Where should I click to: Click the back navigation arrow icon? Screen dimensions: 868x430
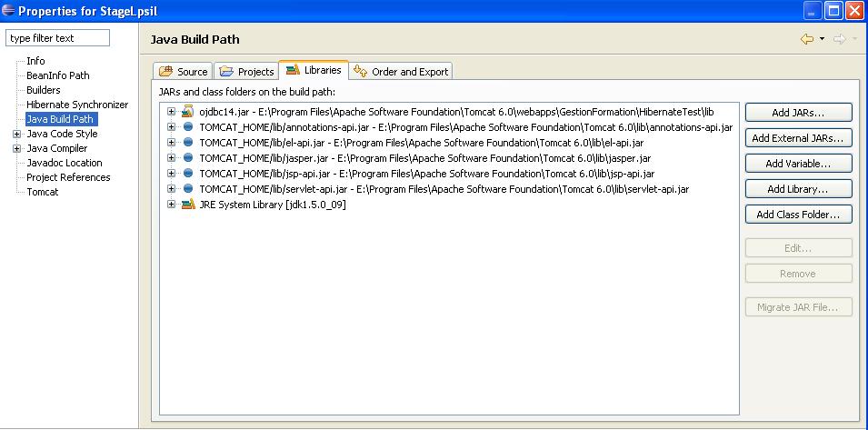807,39
